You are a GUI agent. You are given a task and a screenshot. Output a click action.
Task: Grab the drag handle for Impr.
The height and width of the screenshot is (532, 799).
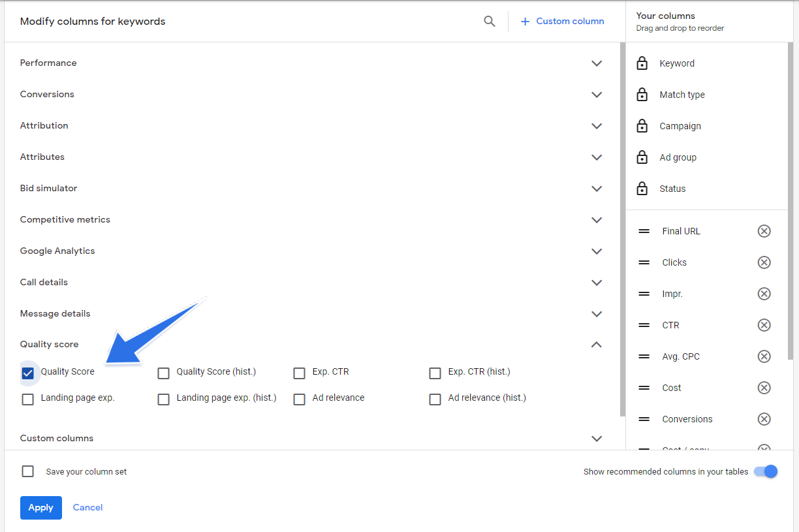[644, 294]
